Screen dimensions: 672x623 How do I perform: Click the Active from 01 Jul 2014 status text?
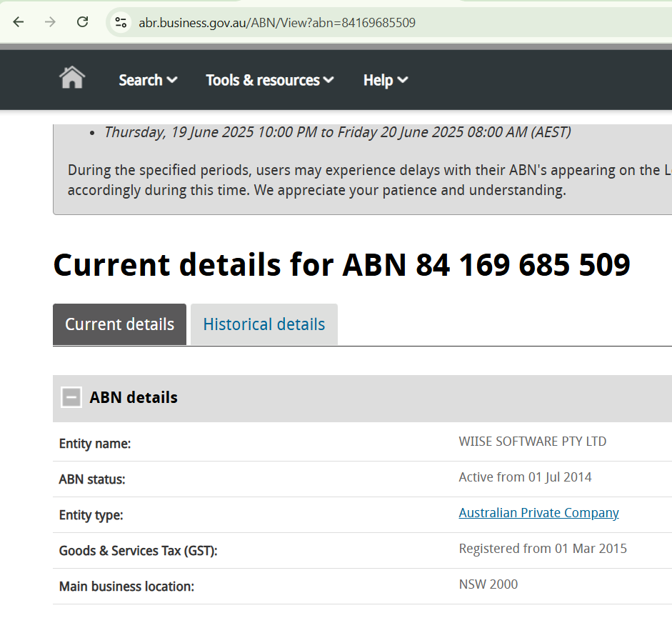click(x=525, y=477)
